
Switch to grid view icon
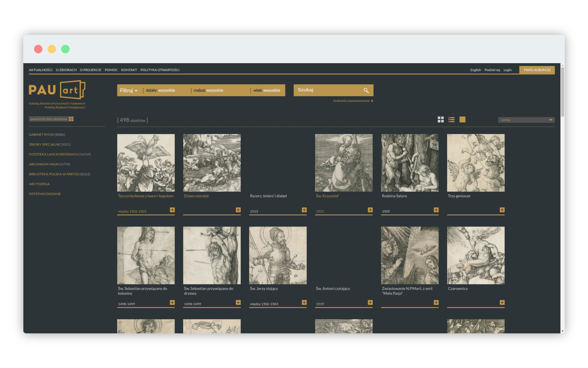point(440,120)
